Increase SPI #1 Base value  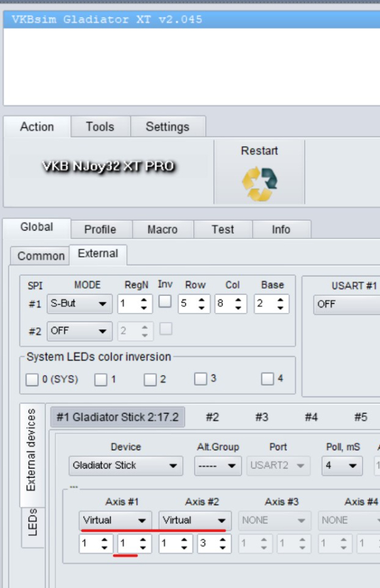(x=280, y=300)
